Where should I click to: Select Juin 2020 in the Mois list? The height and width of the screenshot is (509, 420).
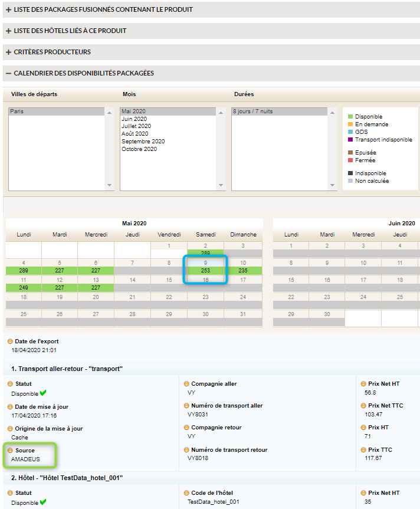point(134,119)
